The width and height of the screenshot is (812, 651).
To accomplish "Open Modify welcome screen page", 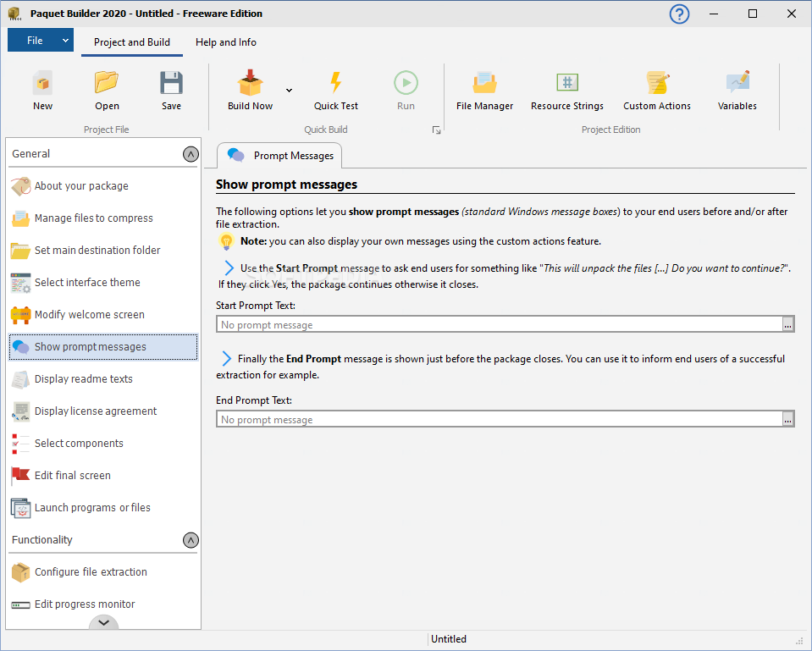I will 103,314.
